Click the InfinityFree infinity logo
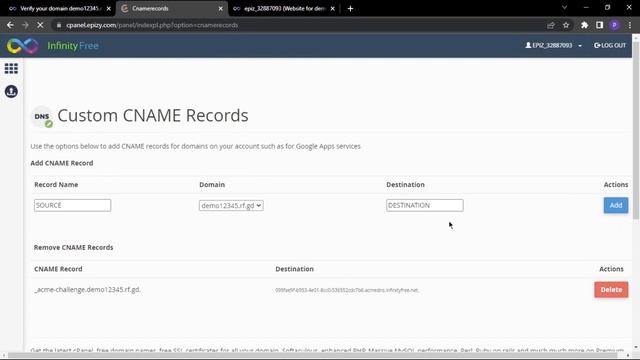 point(22,46)
